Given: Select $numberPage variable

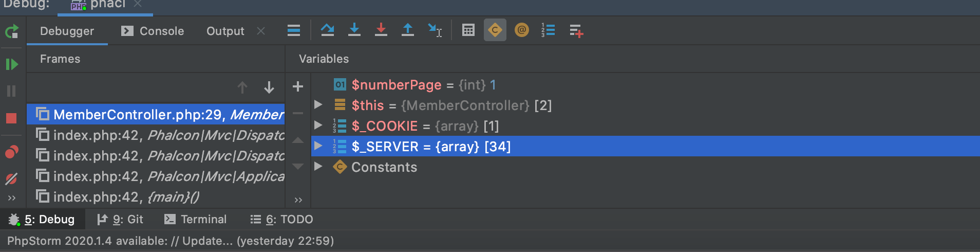Looking at the screenshot, I should coord(646,84).
